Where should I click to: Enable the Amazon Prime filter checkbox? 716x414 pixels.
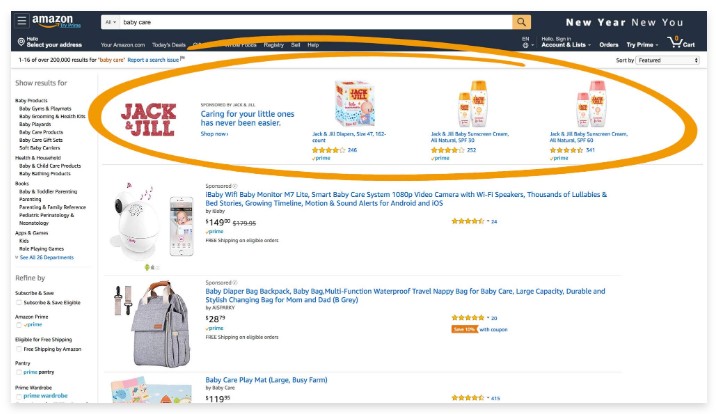click(x=19, y=325)
